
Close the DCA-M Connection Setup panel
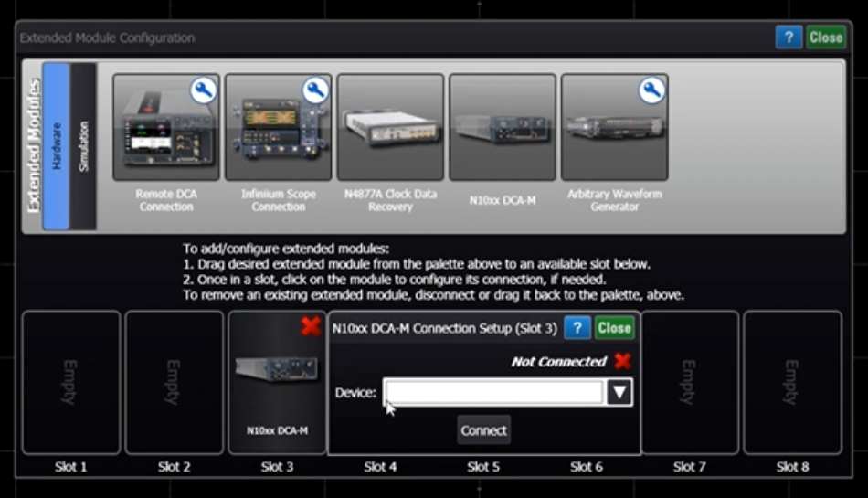(x=615, y=328)
